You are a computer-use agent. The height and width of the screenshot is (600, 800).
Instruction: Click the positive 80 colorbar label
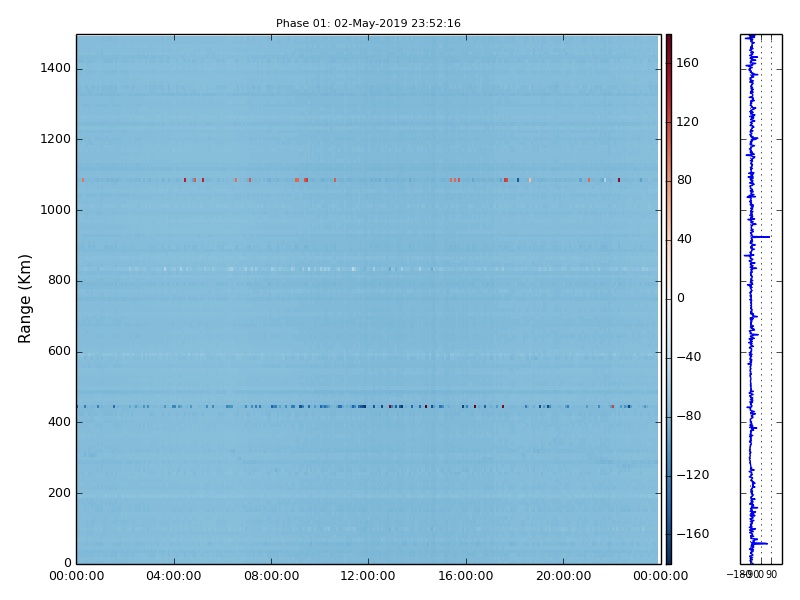684,180
